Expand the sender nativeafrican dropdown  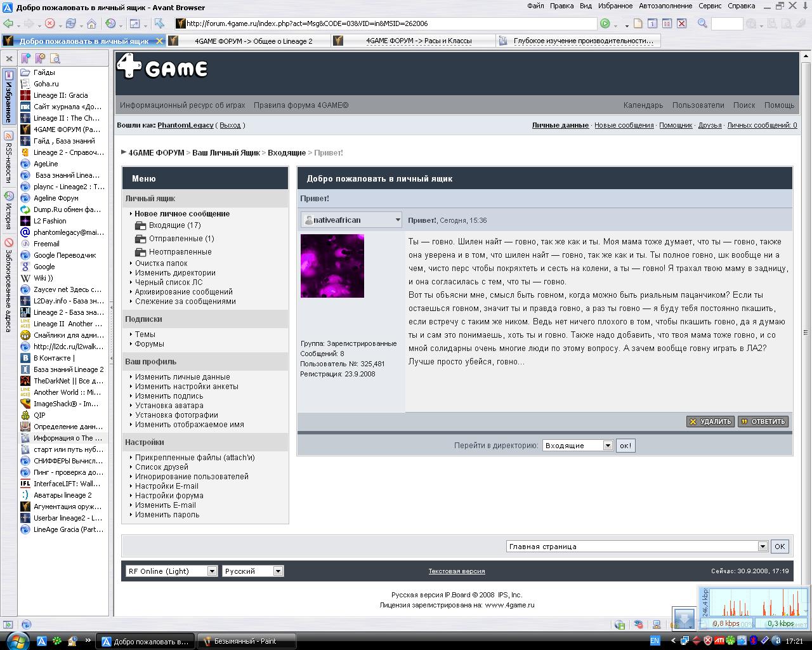pyautogui.click(x=398, y=220)
